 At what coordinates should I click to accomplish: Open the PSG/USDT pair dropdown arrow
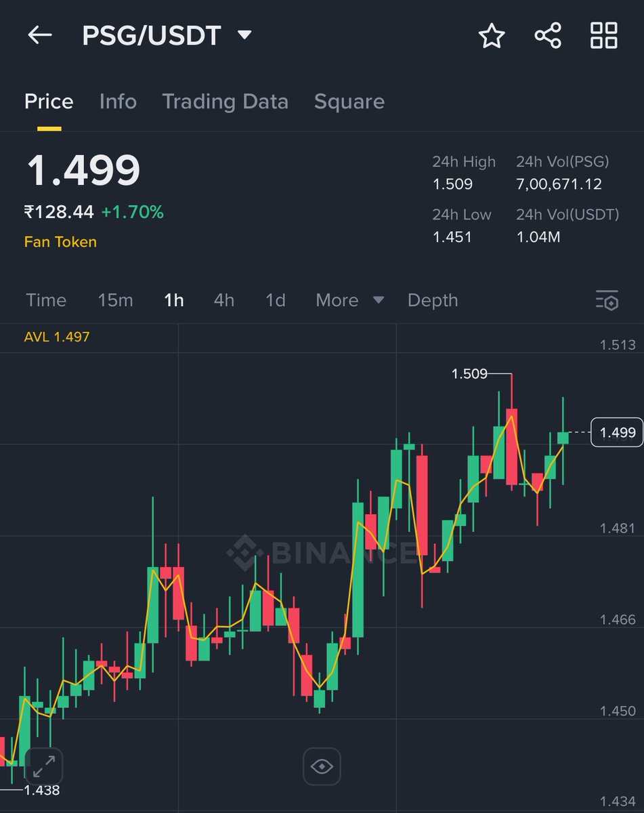(244, 35)
